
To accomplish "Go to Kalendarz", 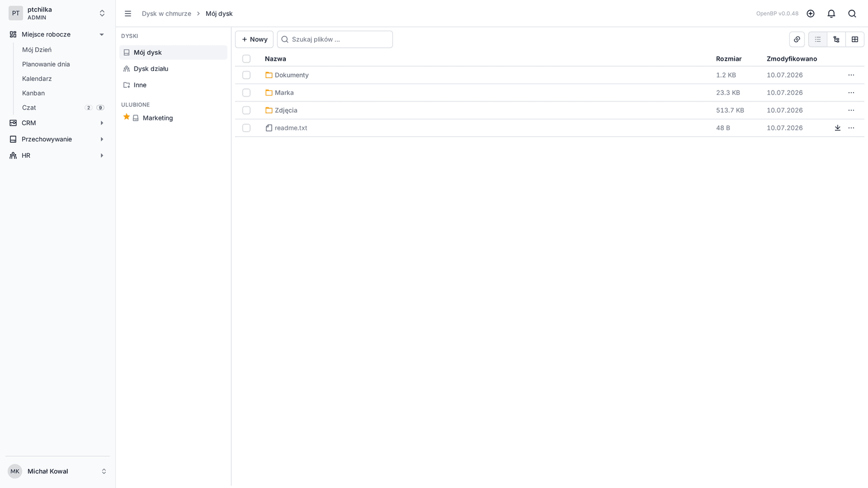I will (37, 79).
